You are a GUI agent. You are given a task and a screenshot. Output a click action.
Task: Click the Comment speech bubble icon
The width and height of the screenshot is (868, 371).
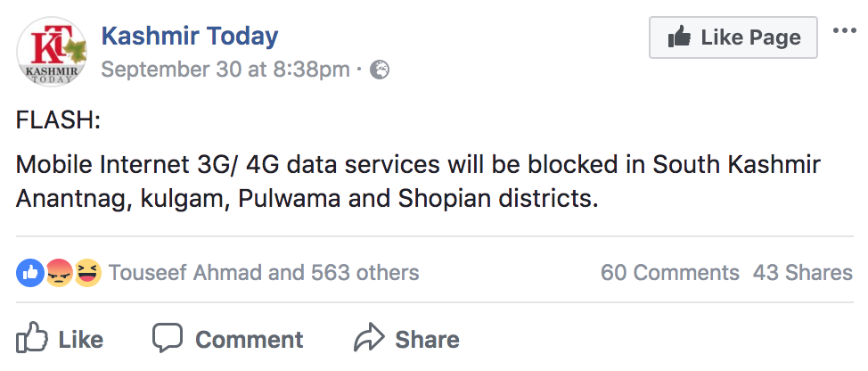tap(168, 339)
